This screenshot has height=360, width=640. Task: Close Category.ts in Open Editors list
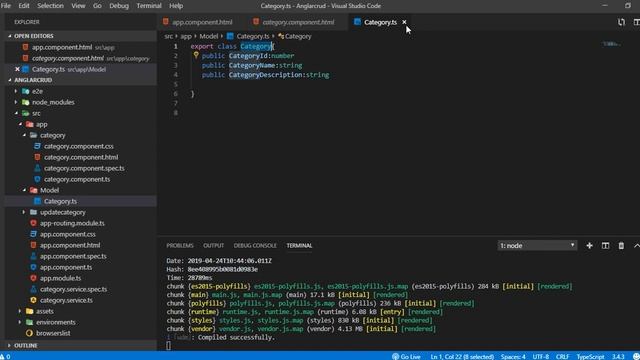pyautogui.click(x=17, y=69)
